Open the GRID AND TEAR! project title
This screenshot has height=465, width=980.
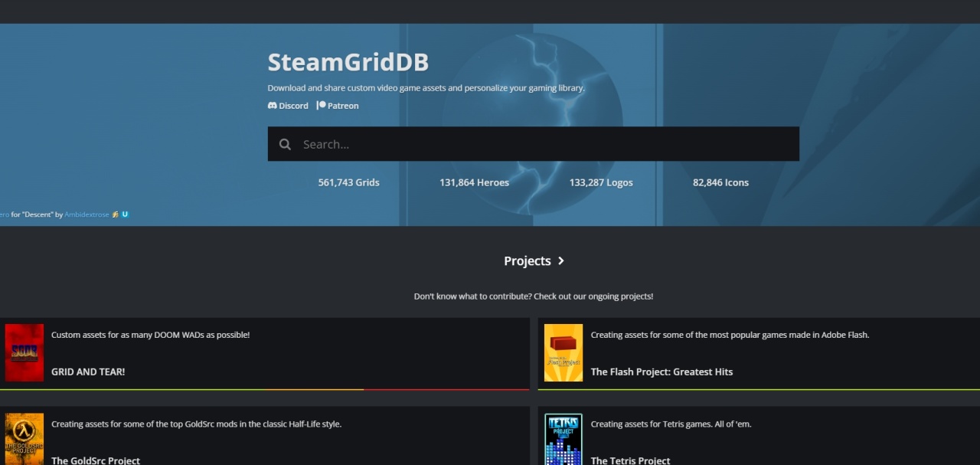tap(88, 372)
